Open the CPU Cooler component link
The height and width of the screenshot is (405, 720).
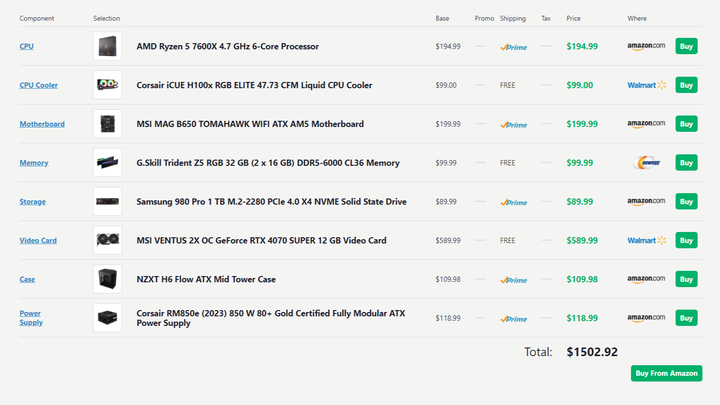pyautogui.click(x=39, y=85)
